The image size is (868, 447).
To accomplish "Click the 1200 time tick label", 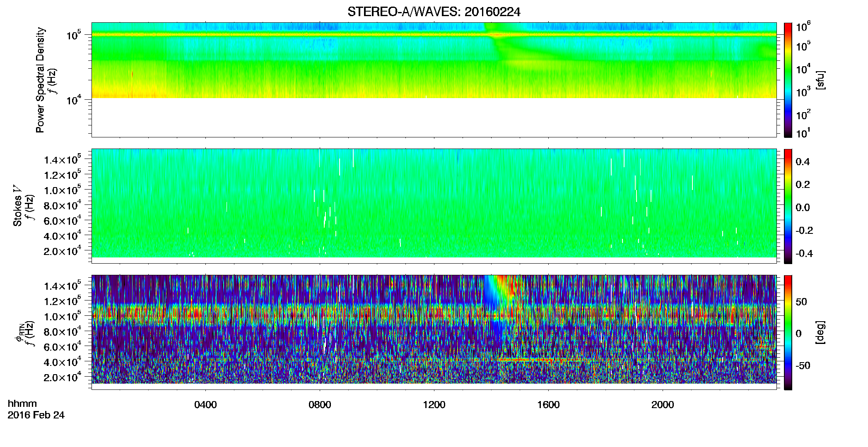I will click(x=434, y=405).
